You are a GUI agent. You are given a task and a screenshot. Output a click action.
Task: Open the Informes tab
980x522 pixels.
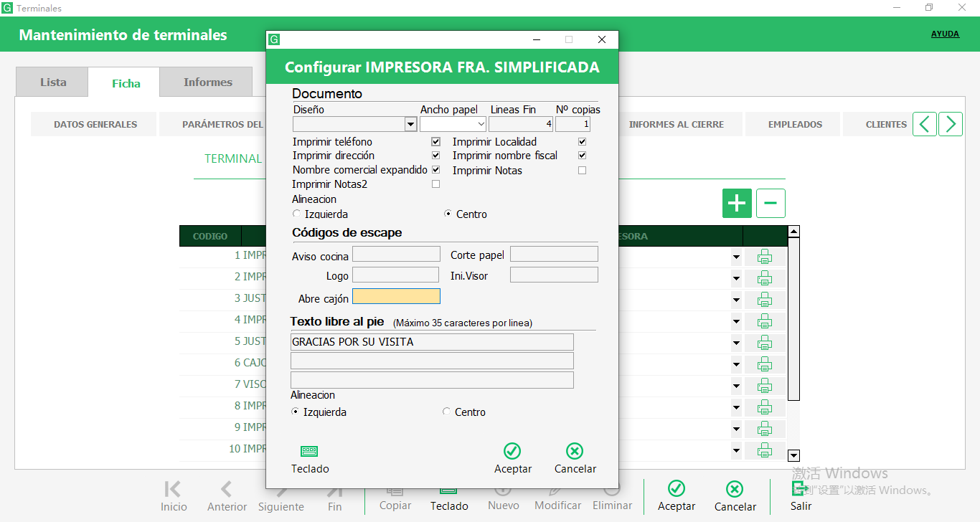(207, 82)
